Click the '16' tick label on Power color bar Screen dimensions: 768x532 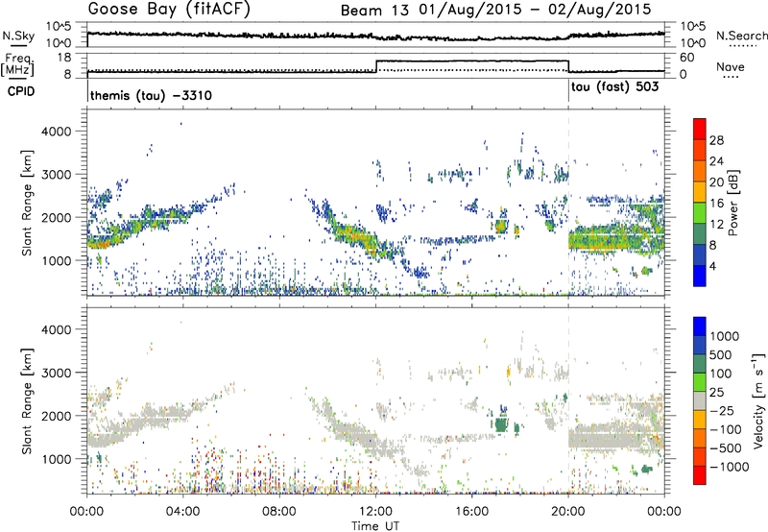(x=716, y=204)
